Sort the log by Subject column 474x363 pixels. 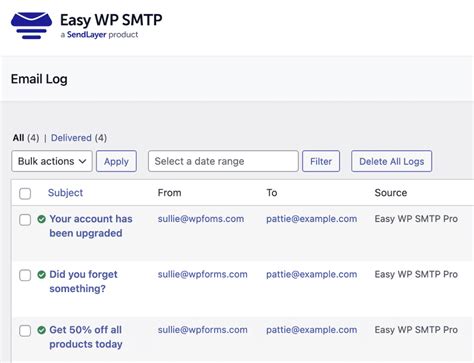point(65,193)
